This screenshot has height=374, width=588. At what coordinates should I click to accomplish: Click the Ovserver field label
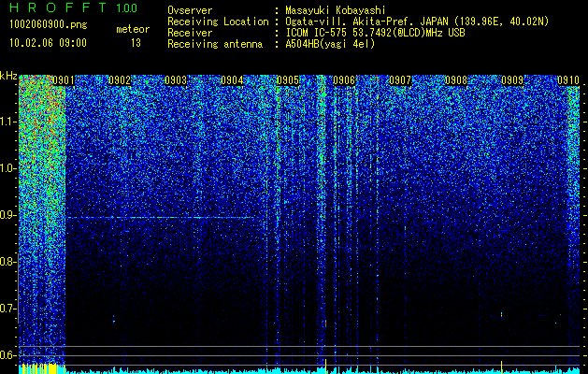190,10
